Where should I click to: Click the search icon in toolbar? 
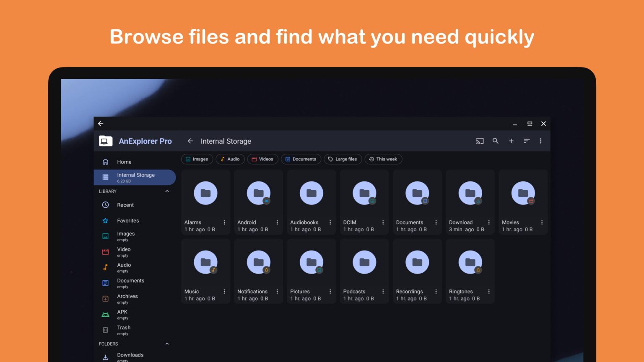(496, 141)
